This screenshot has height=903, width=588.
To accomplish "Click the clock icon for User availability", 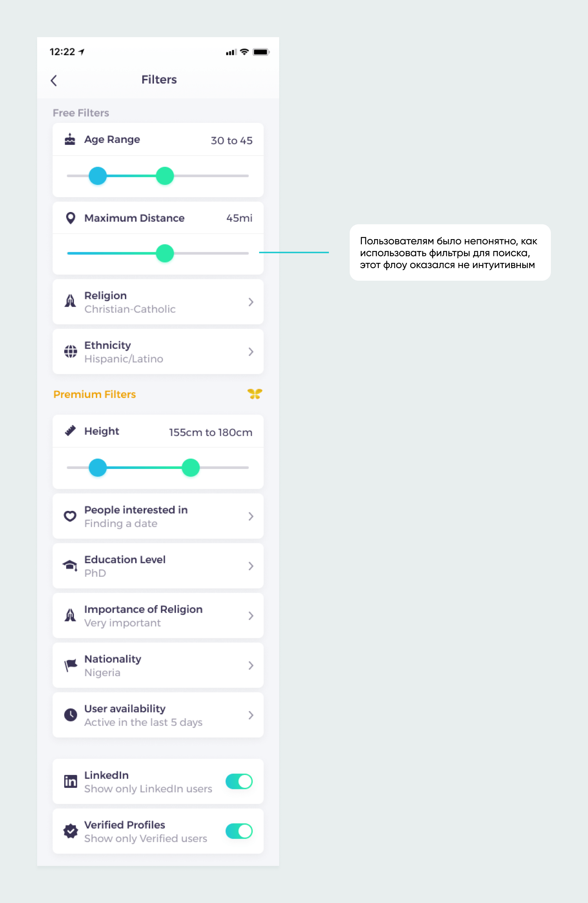I will click(x=70, y=715).
